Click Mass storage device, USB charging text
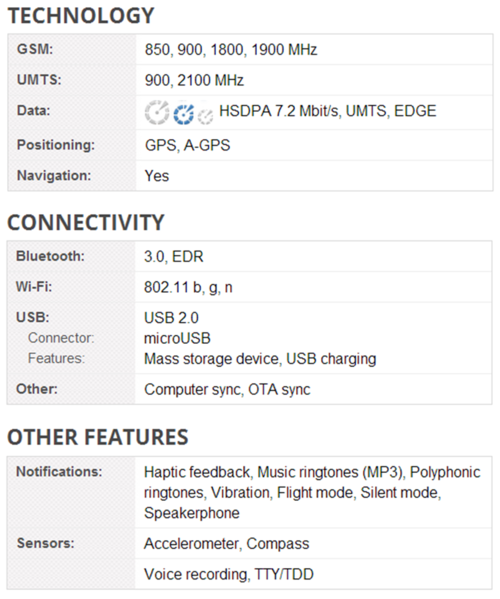This screenshot has width=500, height=599. pyautogui.click(x=260, y=359)
